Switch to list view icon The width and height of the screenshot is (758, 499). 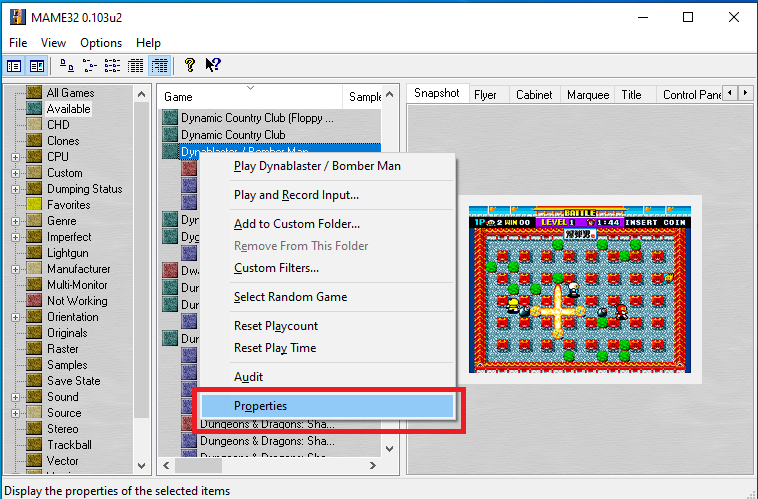(112, 65)
